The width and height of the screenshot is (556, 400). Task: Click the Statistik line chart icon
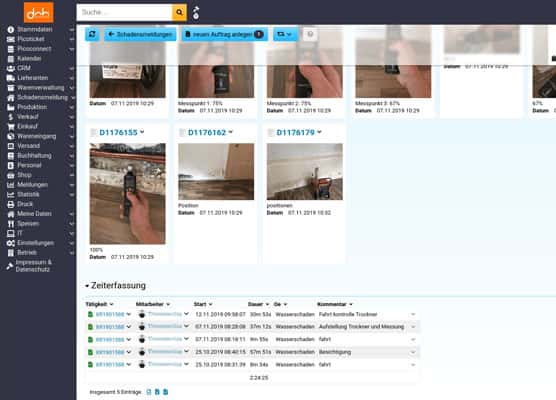click(x=11, y=194)
